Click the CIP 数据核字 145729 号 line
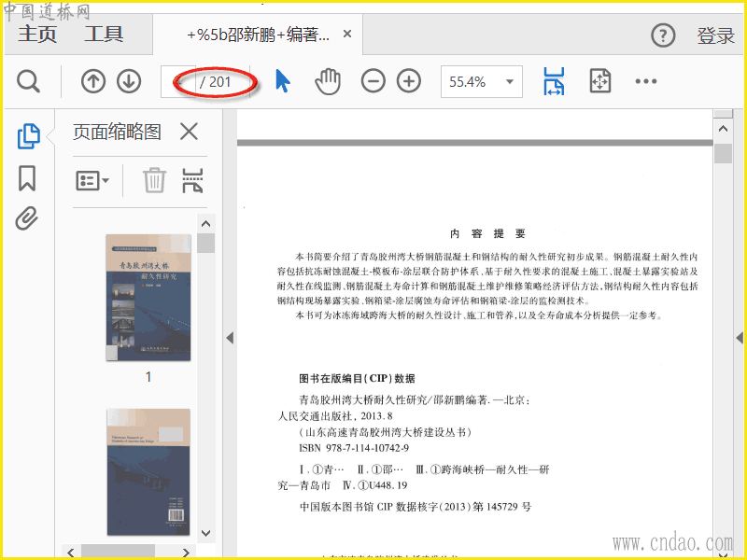Screen dimensions: 747x560 coord(415,507)
